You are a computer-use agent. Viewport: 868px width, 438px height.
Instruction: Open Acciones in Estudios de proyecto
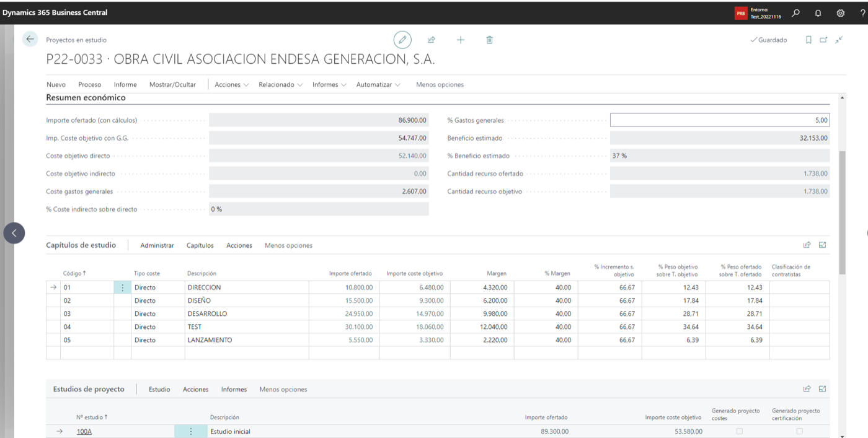click(x=196, y=389)
